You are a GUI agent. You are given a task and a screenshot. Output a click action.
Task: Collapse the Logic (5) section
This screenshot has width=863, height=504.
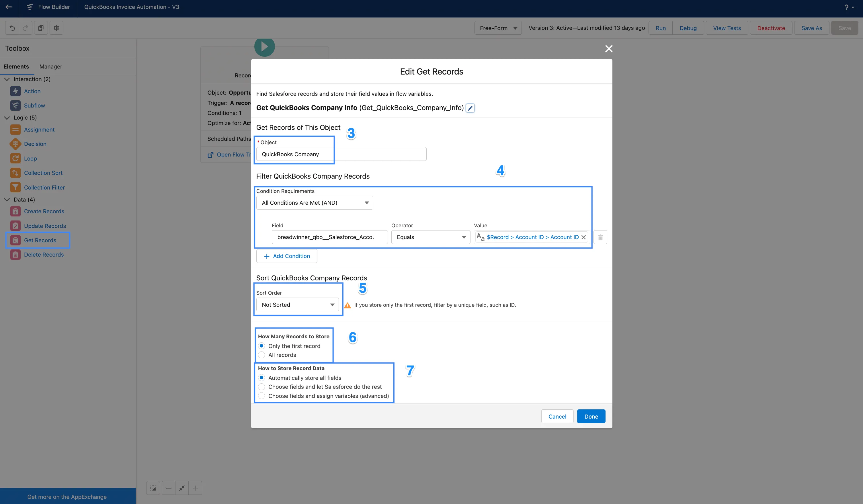(x=7, y=118)
